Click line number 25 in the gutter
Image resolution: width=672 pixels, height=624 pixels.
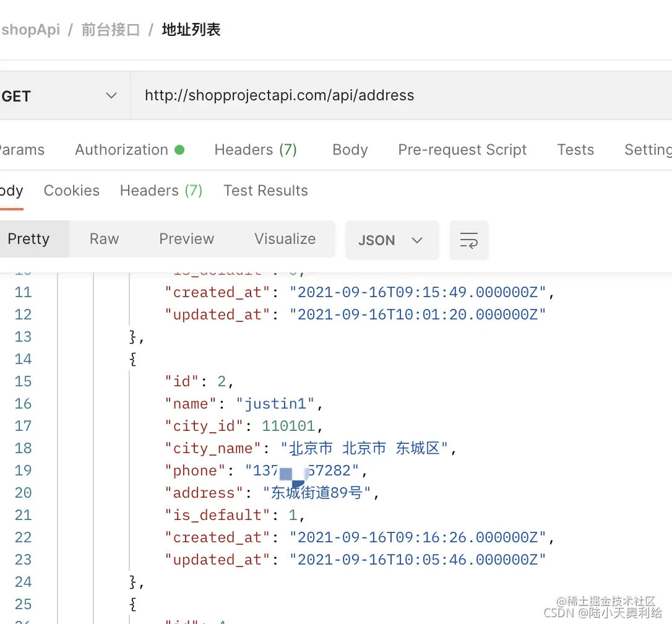[23, 604]
